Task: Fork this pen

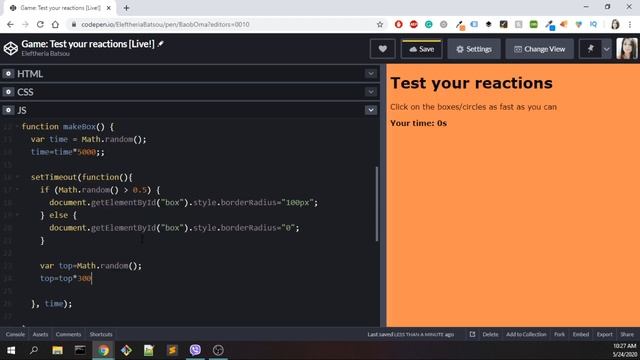Action: click(559, 334)
